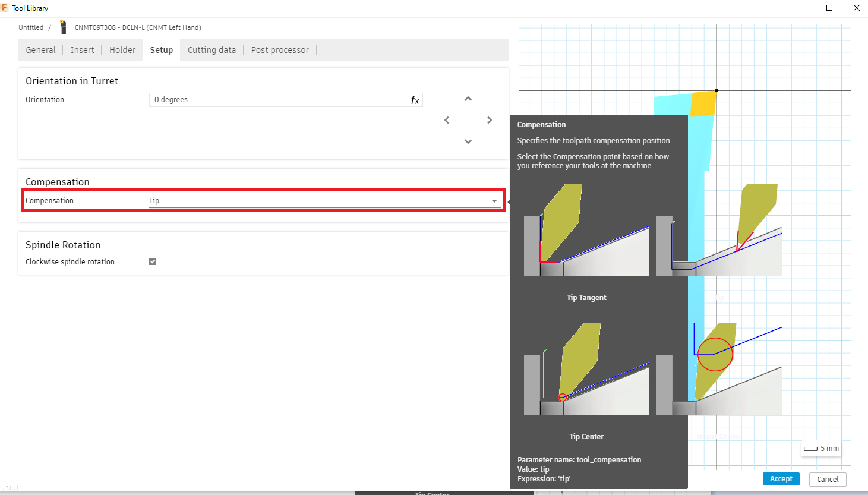The width and height of the screenshot is (868, 495).
Task: Toggle the Clockwise spindle rotation checkbox
Action: 153,261
